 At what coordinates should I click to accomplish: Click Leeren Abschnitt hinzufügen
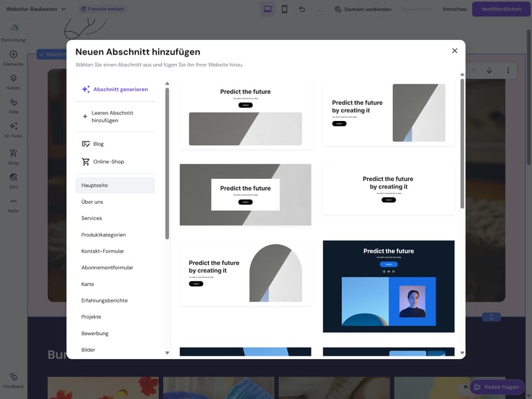[114, 116]
